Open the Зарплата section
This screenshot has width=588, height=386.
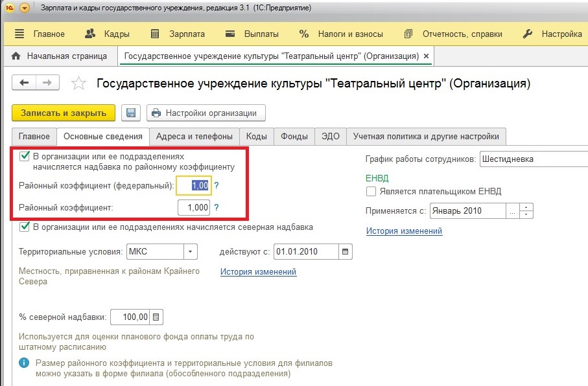178,34
